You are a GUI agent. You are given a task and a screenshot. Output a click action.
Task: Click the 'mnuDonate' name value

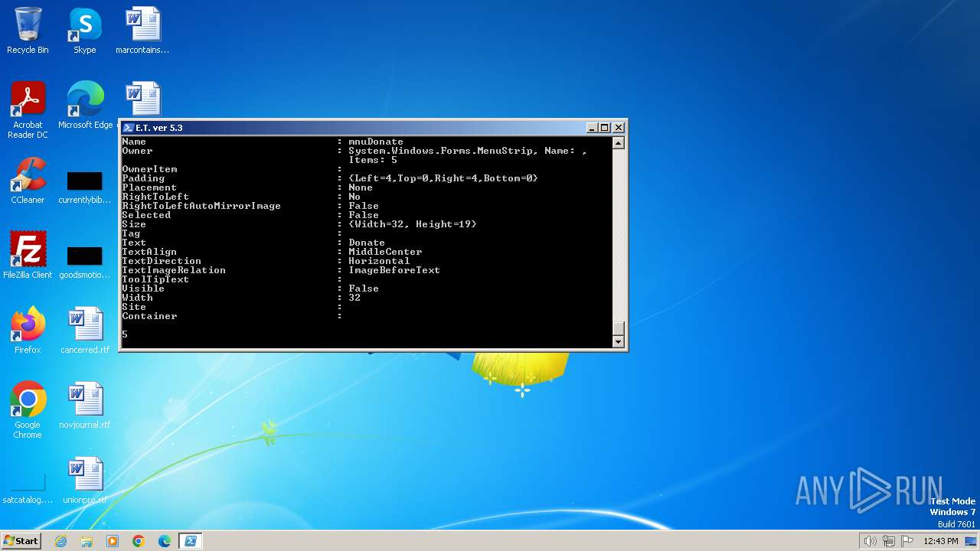(376, 142)
